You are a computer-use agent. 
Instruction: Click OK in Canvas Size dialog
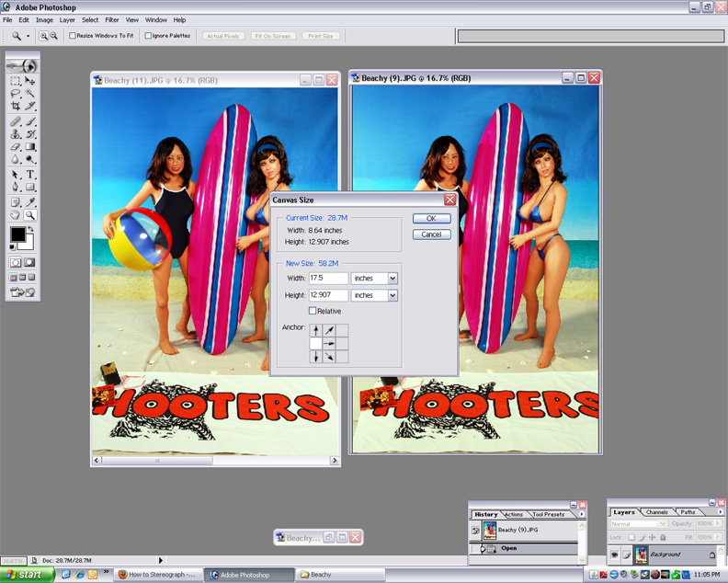pos(431,219)
